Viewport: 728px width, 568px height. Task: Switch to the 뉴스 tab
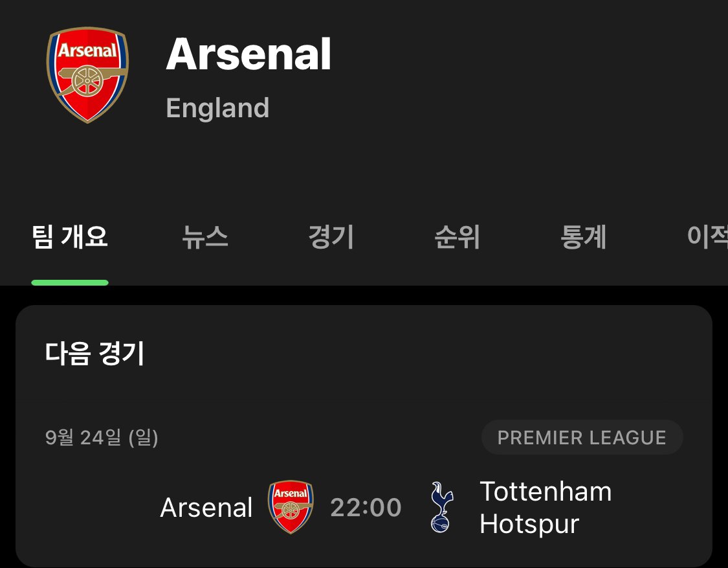pyautogui.click(x=204, y=236)
